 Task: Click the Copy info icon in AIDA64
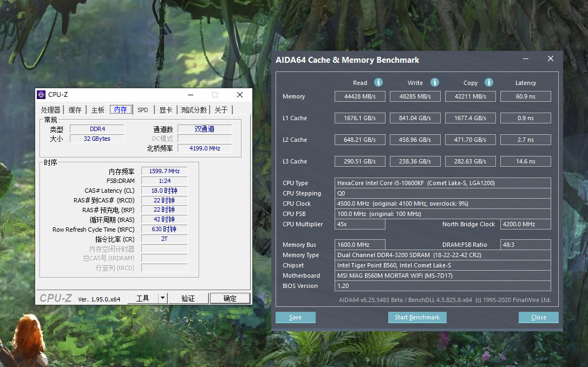[488, 82]
